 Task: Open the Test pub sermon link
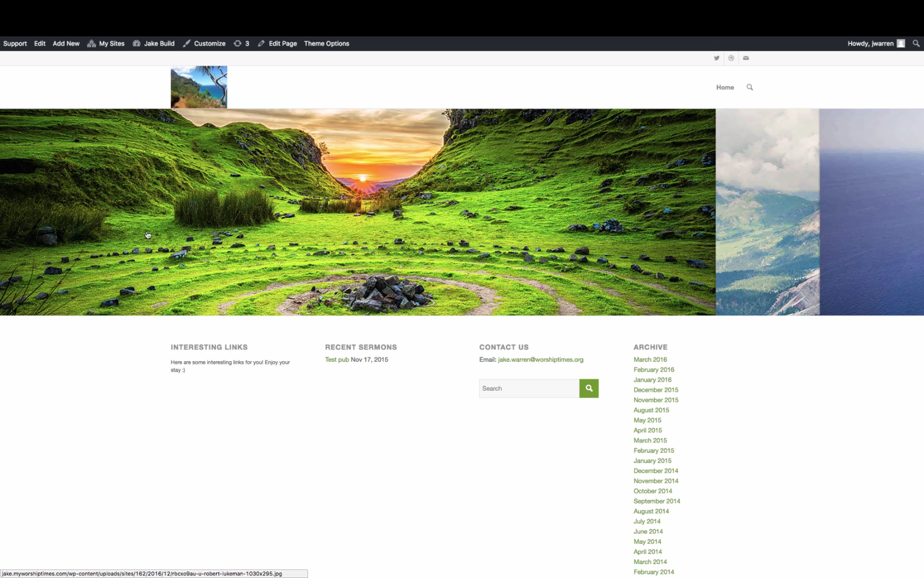point(337,360)
